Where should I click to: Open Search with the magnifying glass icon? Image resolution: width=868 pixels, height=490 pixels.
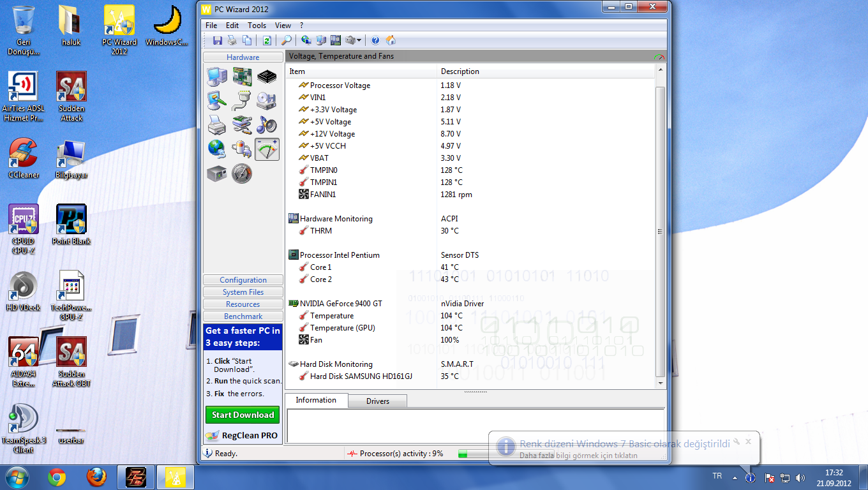287,40
